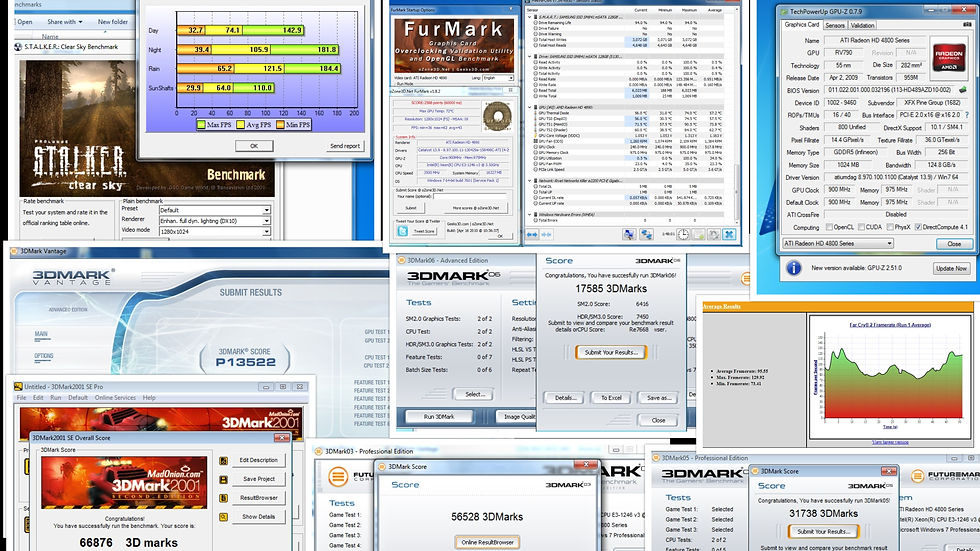
Task: Click the S.T.A.L.K.E.R. benchmark title icon
Action: [18, 47]
